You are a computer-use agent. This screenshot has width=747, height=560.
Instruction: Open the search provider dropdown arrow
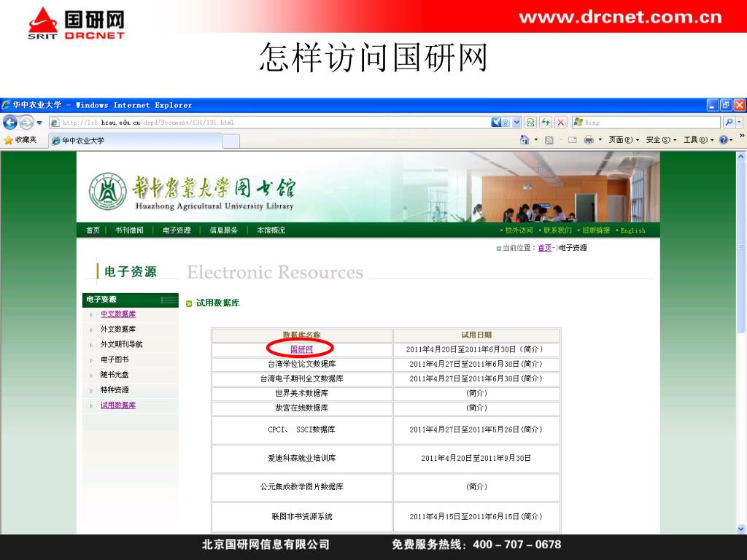click(740, 122)
